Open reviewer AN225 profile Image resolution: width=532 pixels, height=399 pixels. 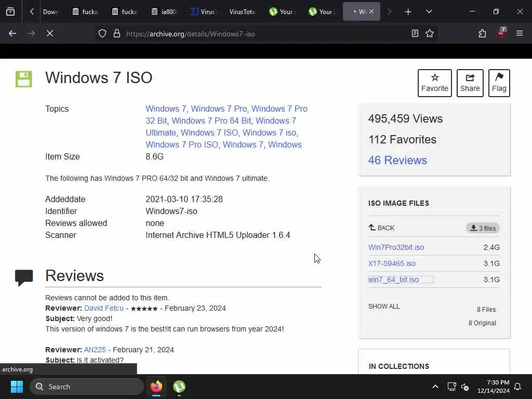click(x=95, y=350)
